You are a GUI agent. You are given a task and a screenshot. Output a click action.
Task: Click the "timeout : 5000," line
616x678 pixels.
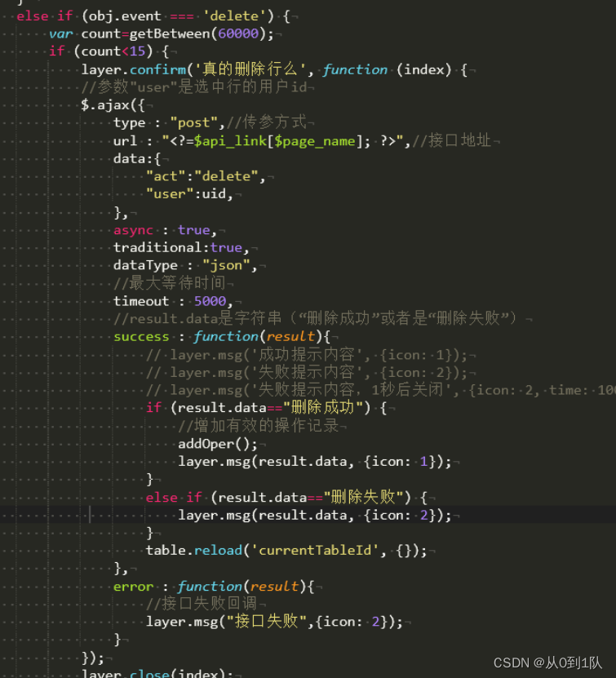173,301
